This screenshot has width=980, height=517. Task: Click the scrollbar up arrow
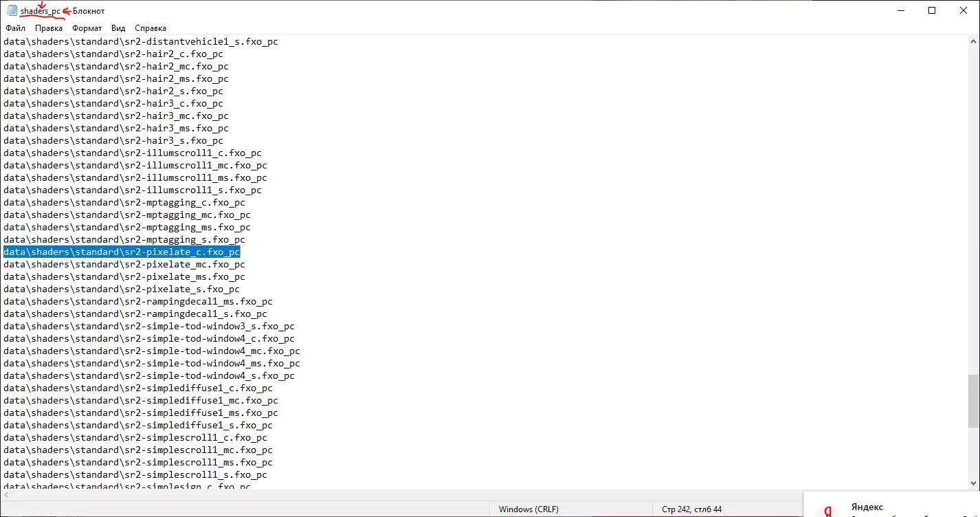coord(973,41)
